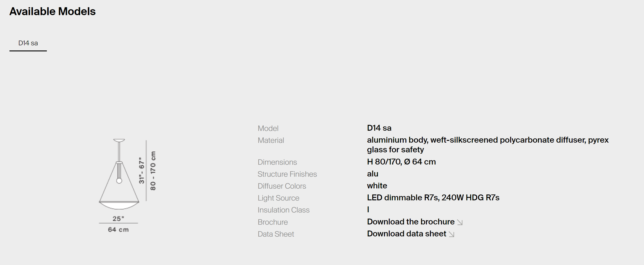The height and width of the screenshot is (265, 644).
Task: Click the 80 - 170 cm height label in the diagram
Action: click(153, 171)
